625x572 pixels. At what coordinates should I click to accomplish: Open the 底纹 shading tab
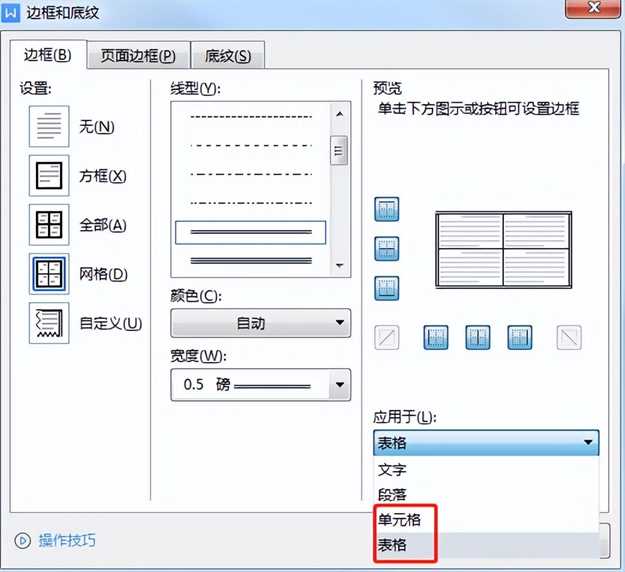(x=227, y=56)
